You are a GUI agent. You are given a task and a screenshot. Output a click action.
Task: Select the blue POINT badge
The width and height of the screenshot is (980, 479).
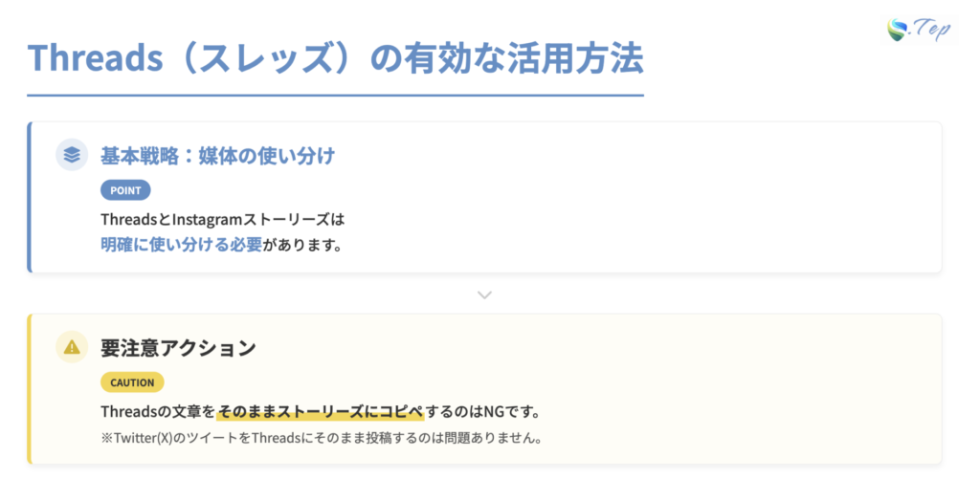[125, 189]
